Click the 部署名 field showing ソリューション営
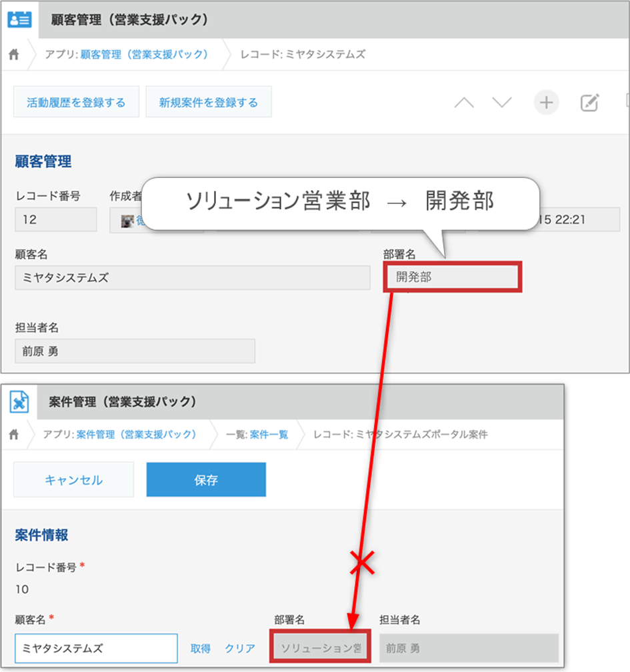630x672 pixels. pos(320,648)
